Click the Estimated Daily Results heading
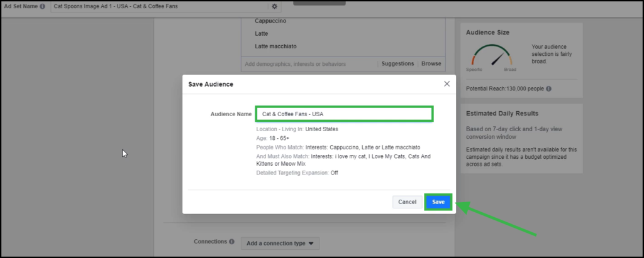 click(502, 113)
